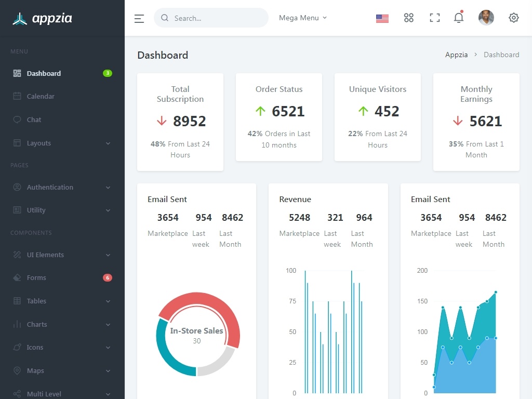
Task: Open the Unique Visitors card
Action: point(378,117)
